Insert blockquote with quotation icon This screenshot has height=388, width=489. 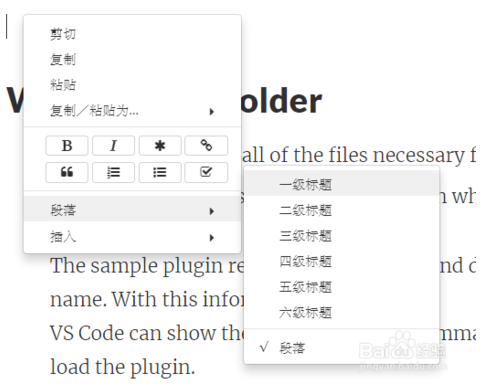pyautogui.click(x=67, y=172)
